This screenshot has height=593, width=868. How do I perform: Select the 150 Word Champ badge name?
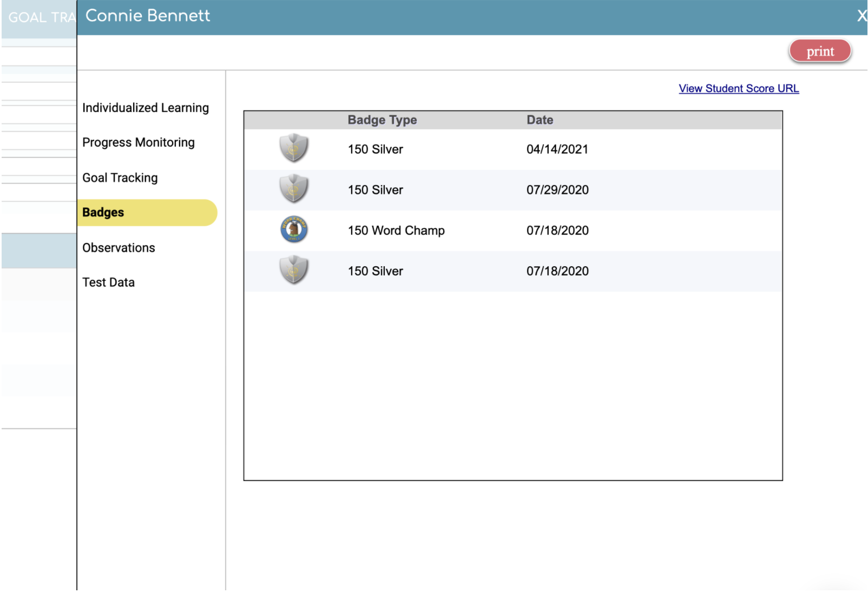396,230
